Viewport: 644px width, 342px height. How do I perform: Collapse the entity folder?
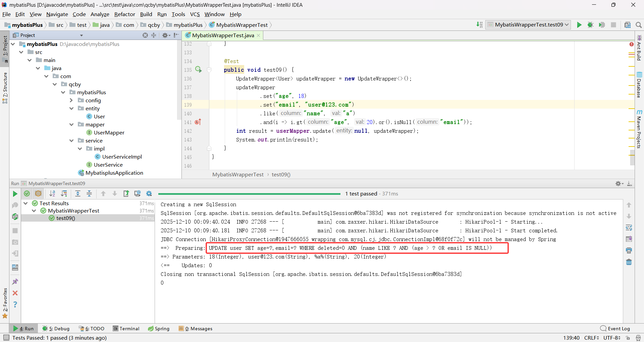[71, 108]
